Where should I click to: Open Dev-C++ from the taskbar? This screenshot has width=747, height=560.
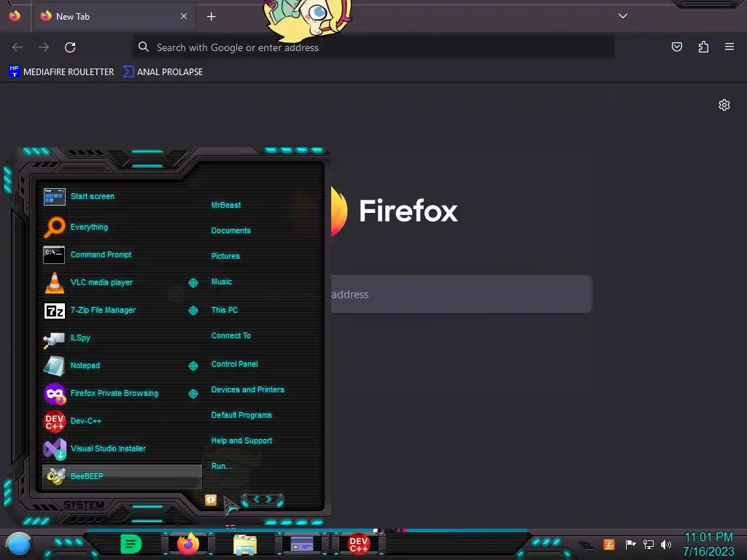pyautogui.click(x=359, y=544)
